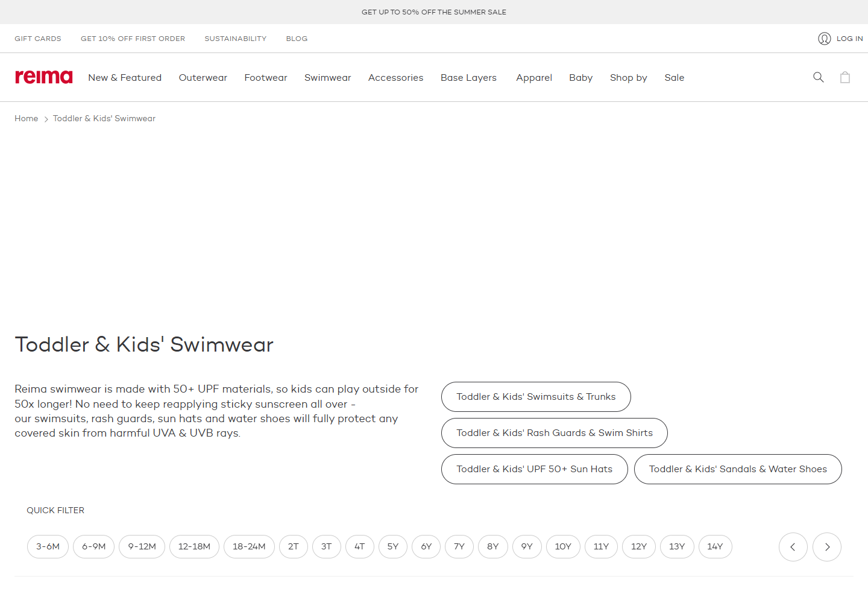Screen dimensions: 868x591
Task: Open GIFT CARDS link
Action: coord(38,39)
